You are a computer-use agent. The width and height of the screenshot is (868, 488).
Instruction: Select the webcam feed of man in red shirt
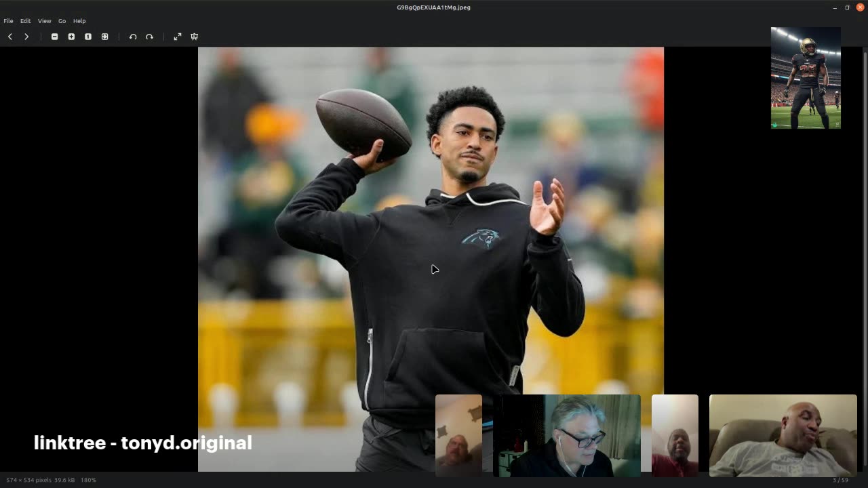pos(675,436)
